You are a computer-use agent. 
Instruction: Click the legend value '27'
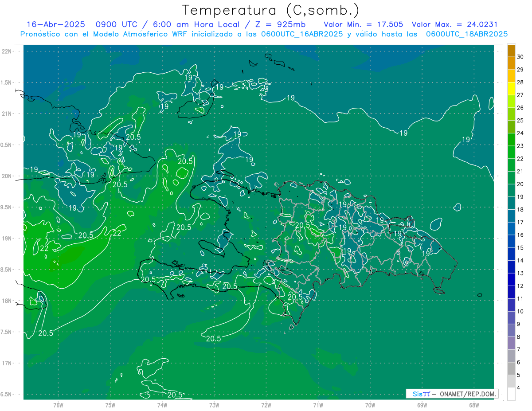pos(520,95)
